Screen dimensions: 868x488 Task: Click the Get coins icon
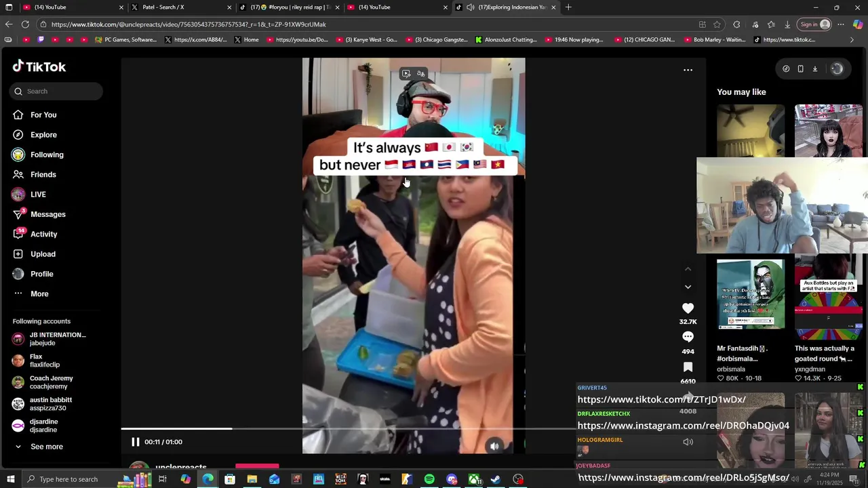point(786,68)
